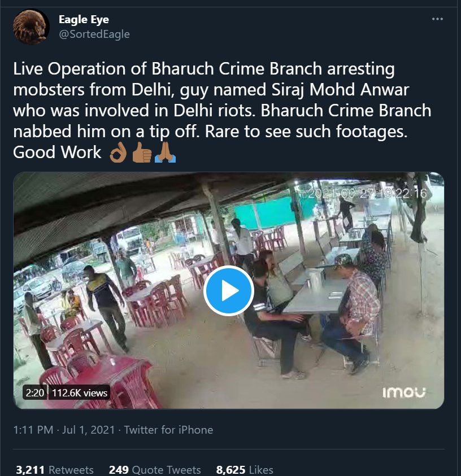
Task: Play the embedded CCTV video
Action: click(229, 291)
